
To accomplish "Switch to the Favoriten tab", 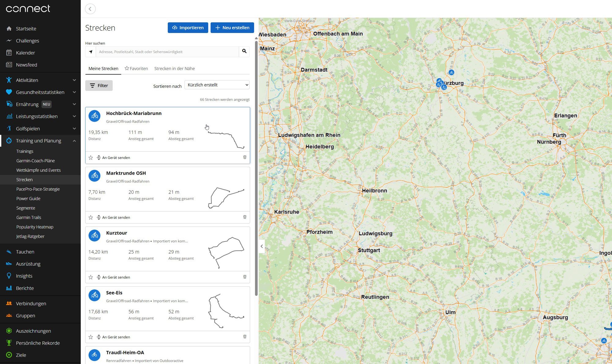I will 136,69.
